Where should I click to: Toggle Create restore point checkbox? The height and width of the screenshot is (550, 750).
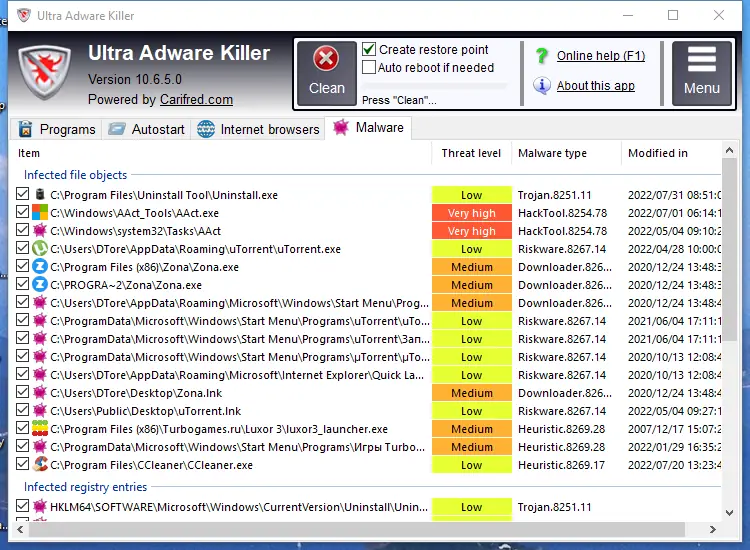pos(369,49)
